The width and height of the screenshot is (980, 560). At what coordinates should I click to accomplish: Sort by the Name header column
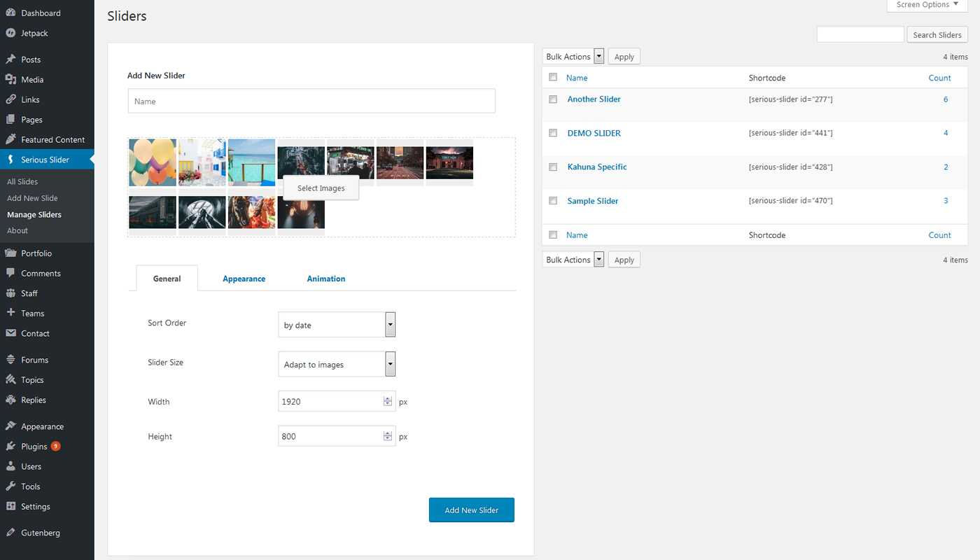coord(577,78)
